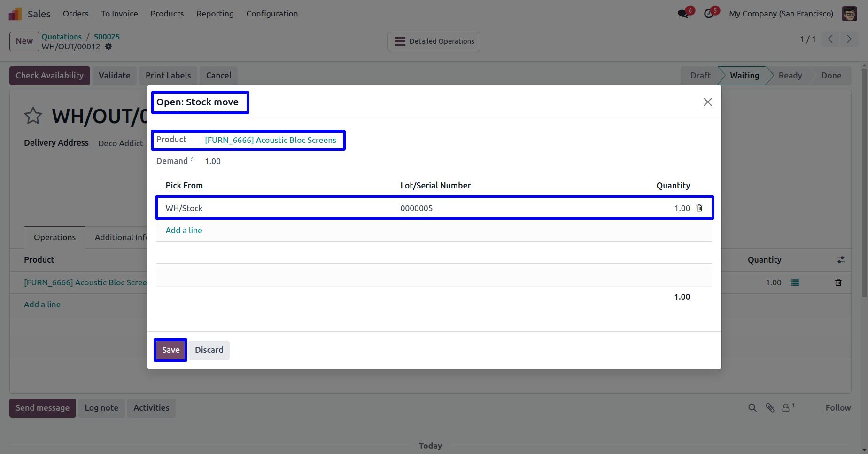This screenshot has height=454, width=868.
Task: Delete the WH/Stock move line with trash icon
Action: (699, 208)
